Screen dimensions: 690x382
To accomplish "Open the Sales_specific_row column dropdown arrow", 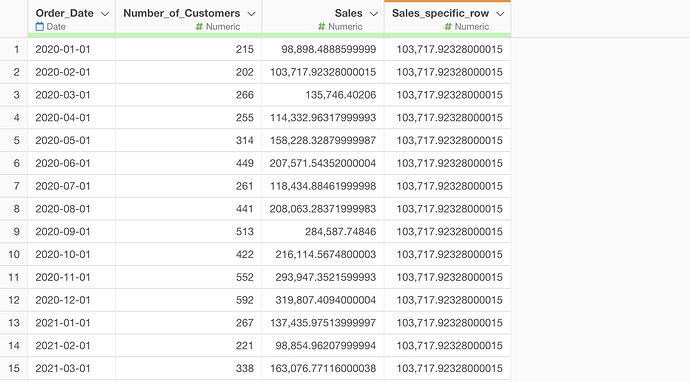I will click(500, 14).
